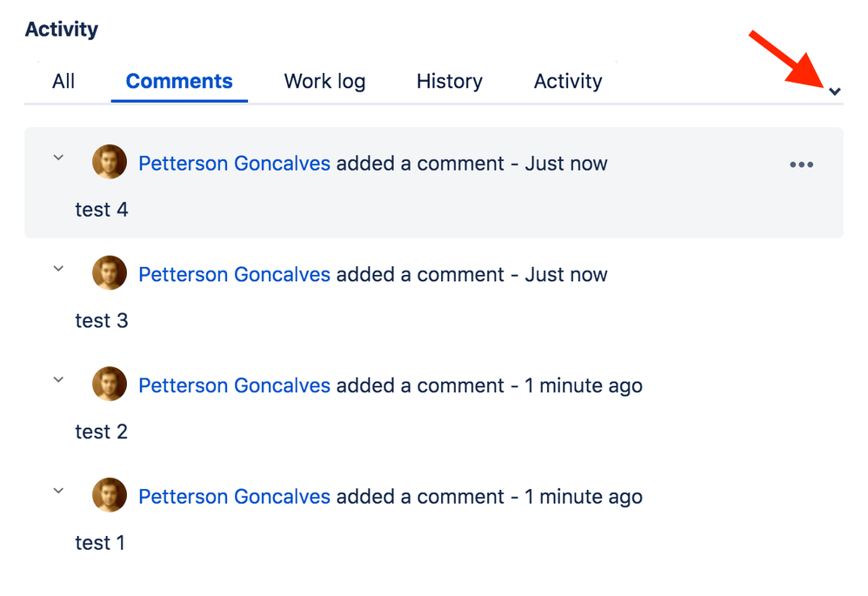Click the test 4 comment body
868x596 pixels.
pyautogui.click(x=102, y=209)
